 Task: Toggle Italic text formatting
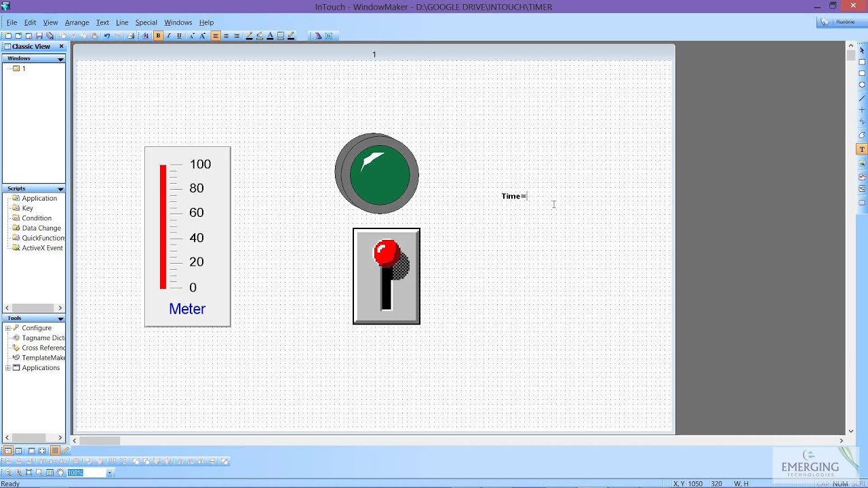(169, 36)
